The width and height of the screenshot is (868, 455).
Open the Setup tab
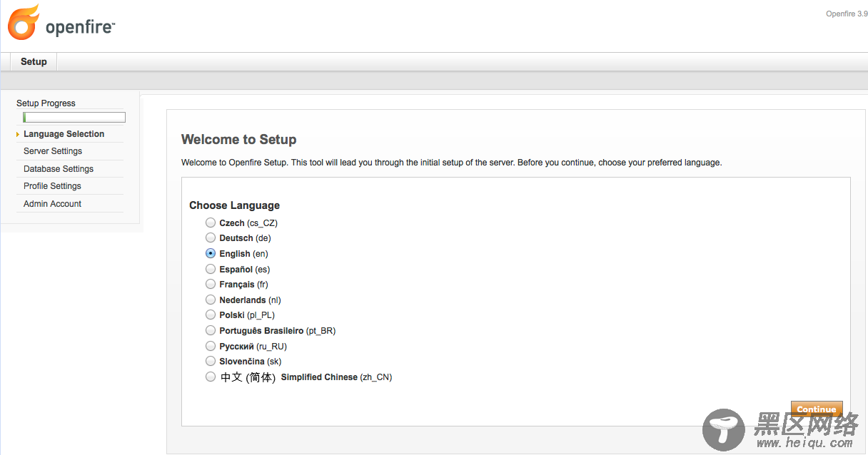point(34,62)
